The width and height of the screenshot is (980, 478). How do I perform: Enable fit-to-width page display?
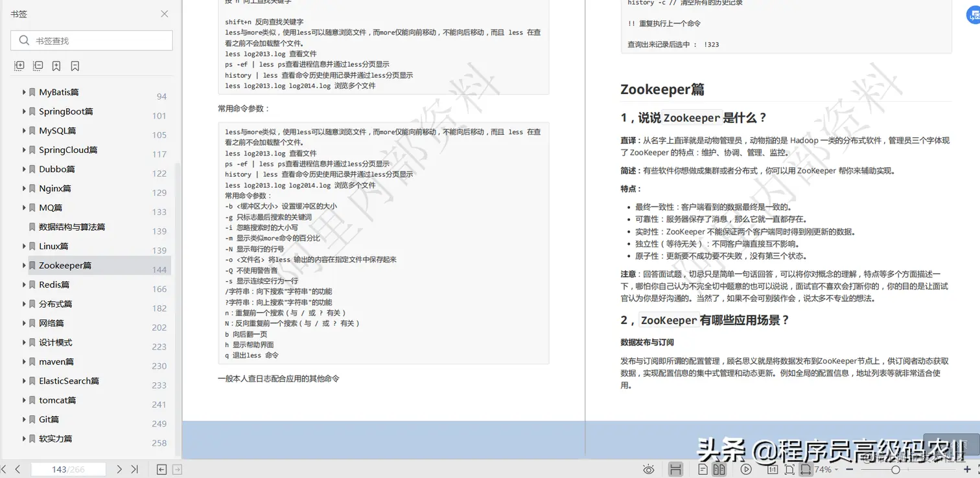tap(807, 469)
